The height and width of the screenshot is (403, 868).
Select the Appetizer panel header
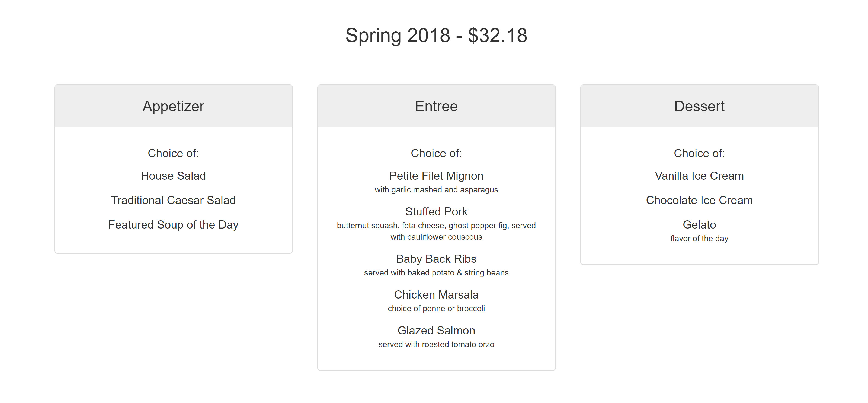tap(173, 106)
